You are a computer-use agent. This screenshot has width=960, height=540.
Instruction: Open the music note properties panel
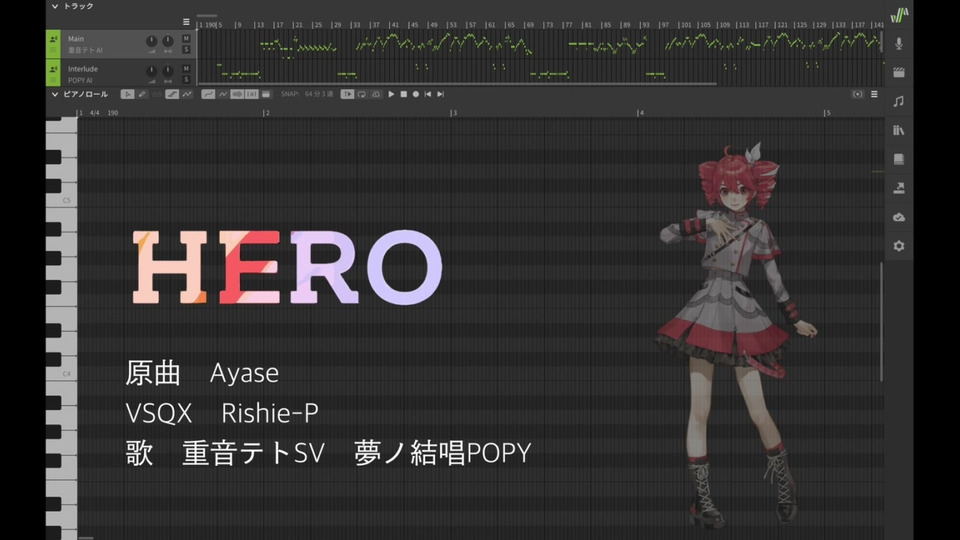[899, 101]
